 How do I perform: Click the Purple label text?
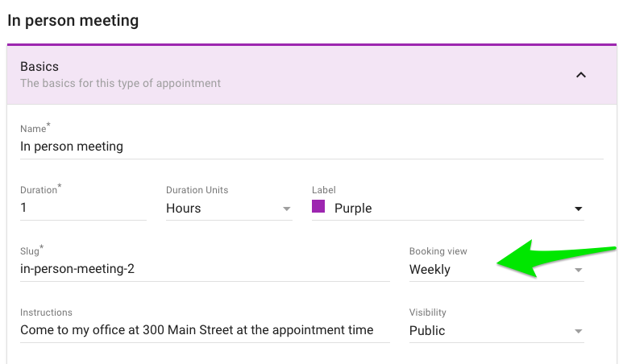tap(353, 208)
